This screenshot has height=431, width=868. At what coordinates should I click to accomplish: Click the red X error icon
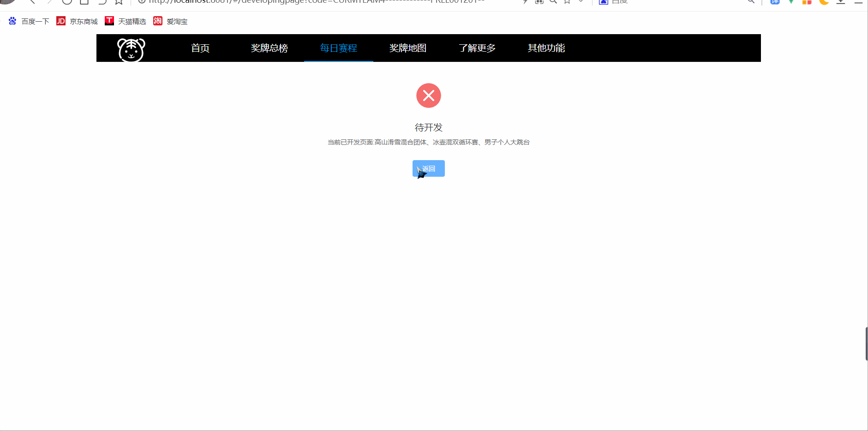pyautogui.click(x=428, y=96)
